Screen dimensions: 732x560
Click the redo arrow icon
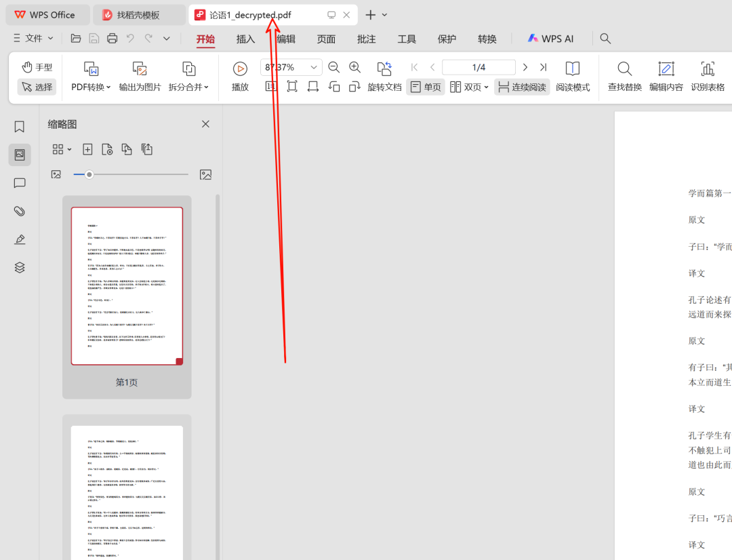148,39
